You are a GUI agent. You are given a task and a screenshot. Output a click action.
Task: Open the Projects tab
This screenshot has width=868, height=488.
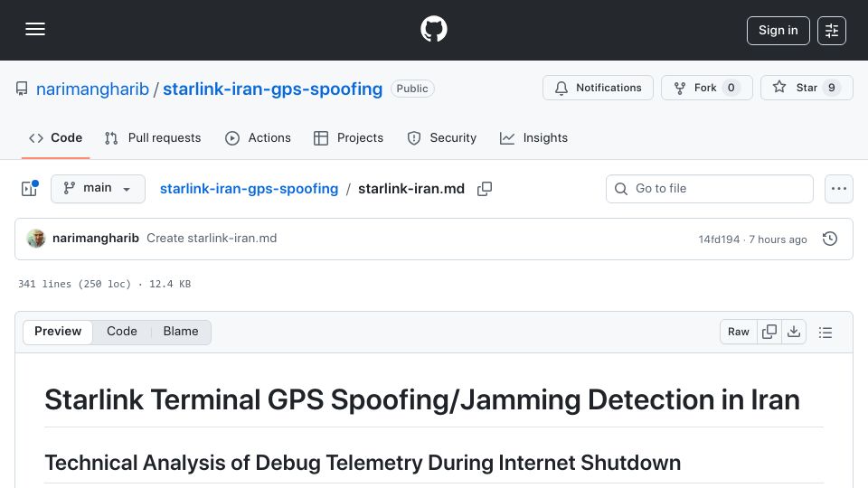[348, 137]
